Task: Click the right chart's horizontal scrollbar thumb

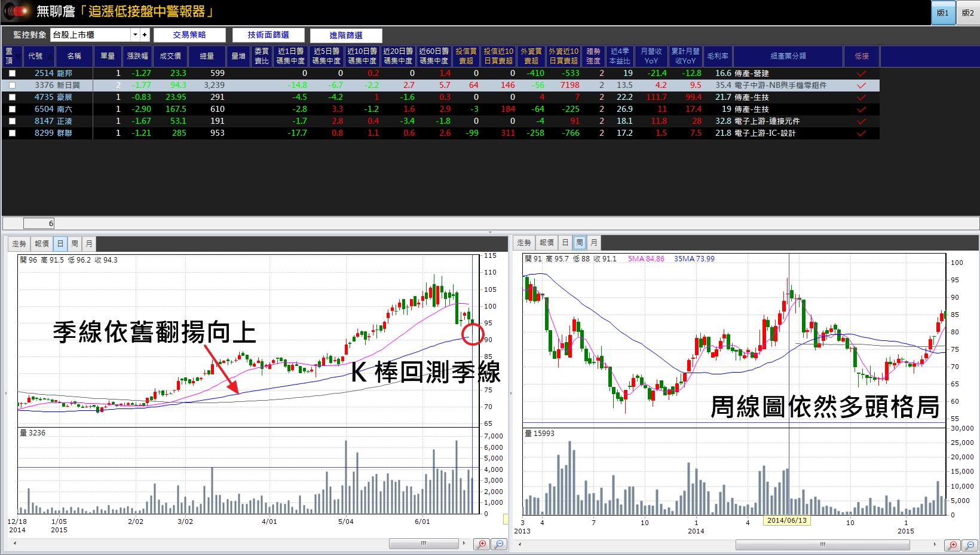Action: coord(822,545)
